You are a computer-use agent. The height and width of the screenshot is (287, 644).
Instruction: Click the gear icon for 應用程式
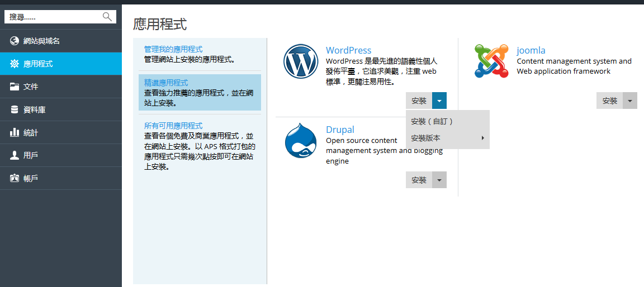[15, 64]
